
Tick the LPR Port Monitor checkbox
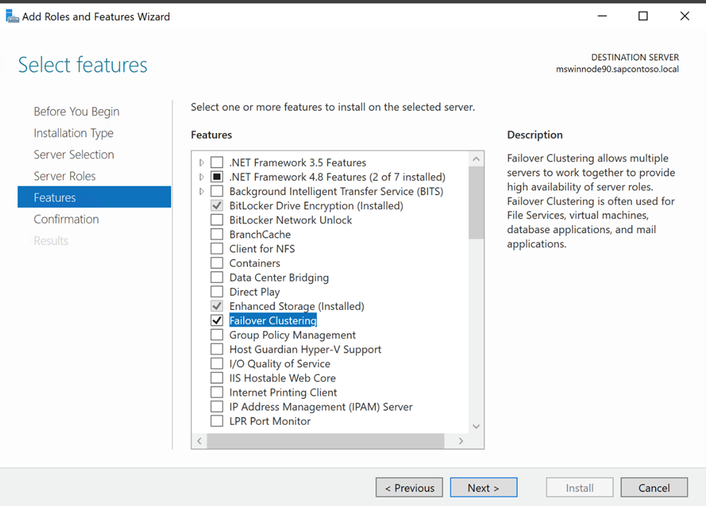tap(217, 421)
